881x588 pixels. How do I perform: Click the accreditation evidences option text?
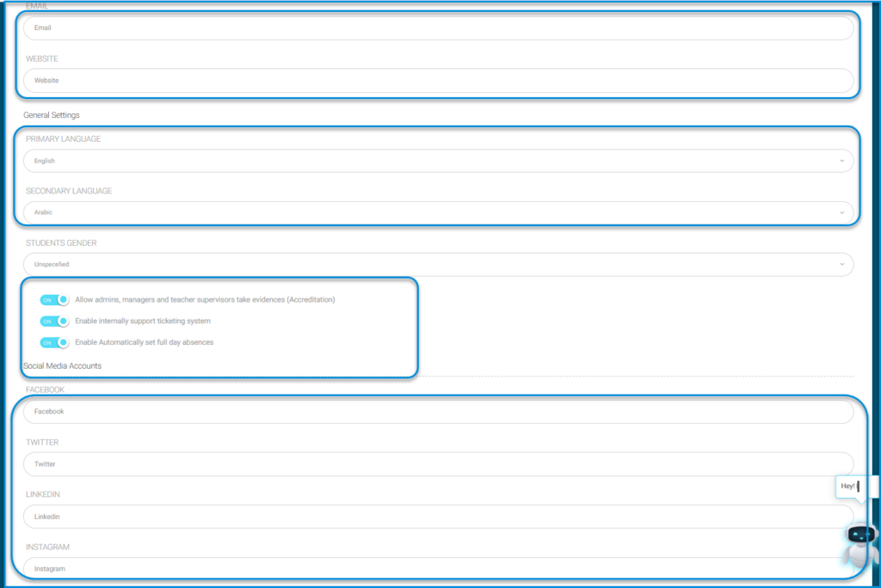(x=205, y=300)
